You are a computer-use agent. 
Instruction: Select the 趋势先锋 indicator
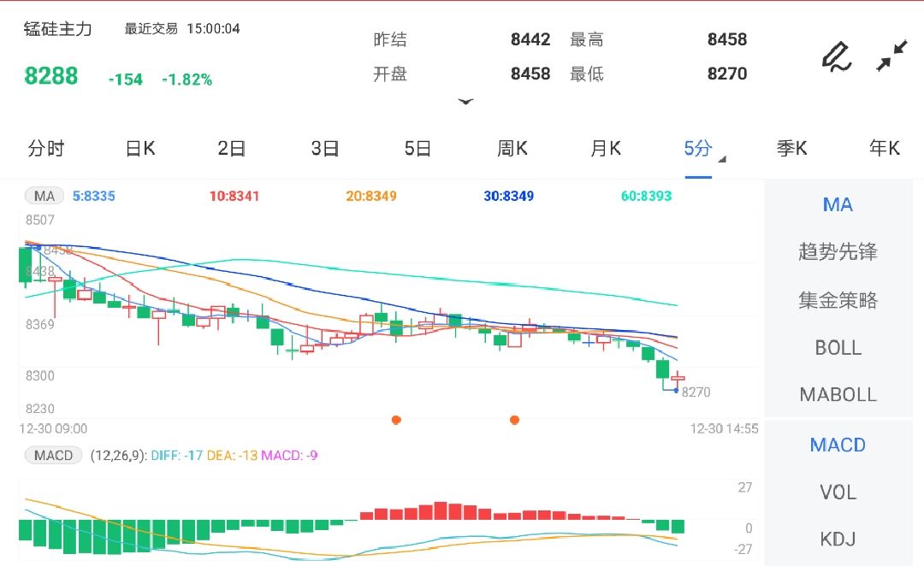pos(838,252)
